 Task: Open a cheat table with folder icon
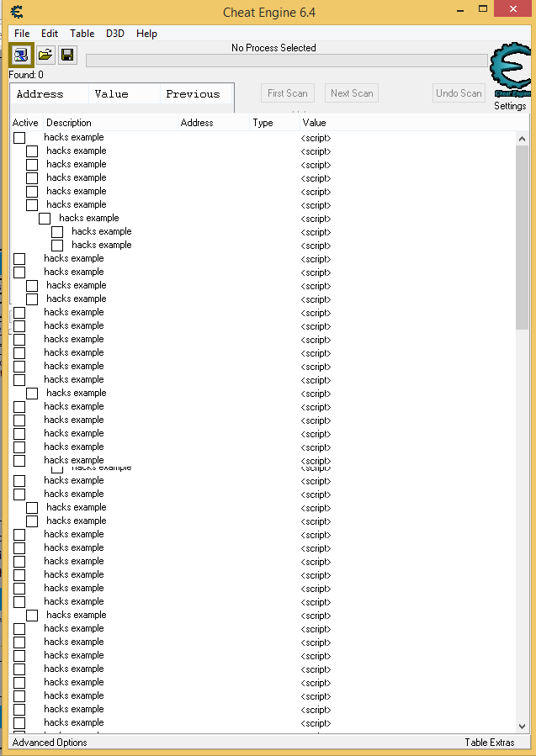[45, 55]
